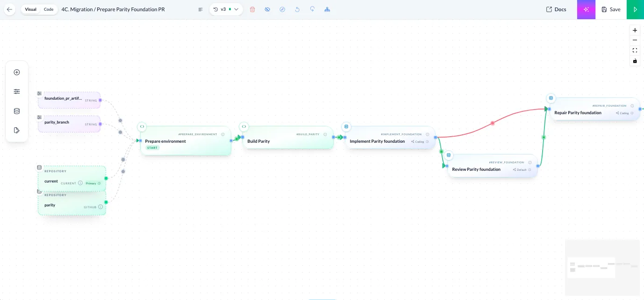Click agent icon above Implement Parity foundation
Image resolution: width=644 pixels, height=300 pixels.
(346, 126)
